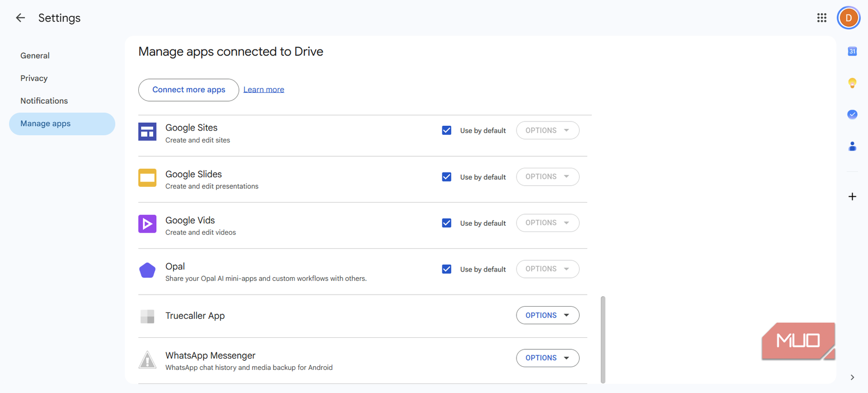The image size is (868, 393).
Task: Click the Opal pentagon icon
Action: coord(147,270)
